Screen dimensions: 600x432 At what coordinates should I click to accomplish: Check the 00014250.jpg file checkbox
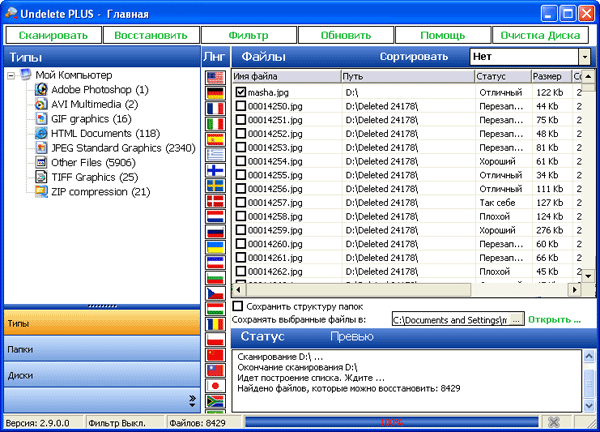coord(240,106)
